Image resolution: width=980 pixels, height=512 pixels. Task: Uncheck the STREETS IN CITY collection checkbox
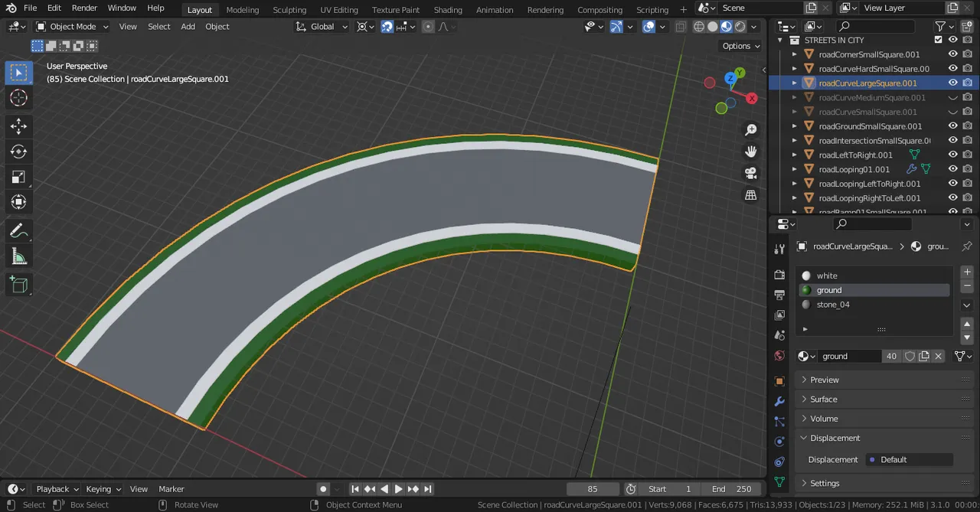[x=939, y=40]
